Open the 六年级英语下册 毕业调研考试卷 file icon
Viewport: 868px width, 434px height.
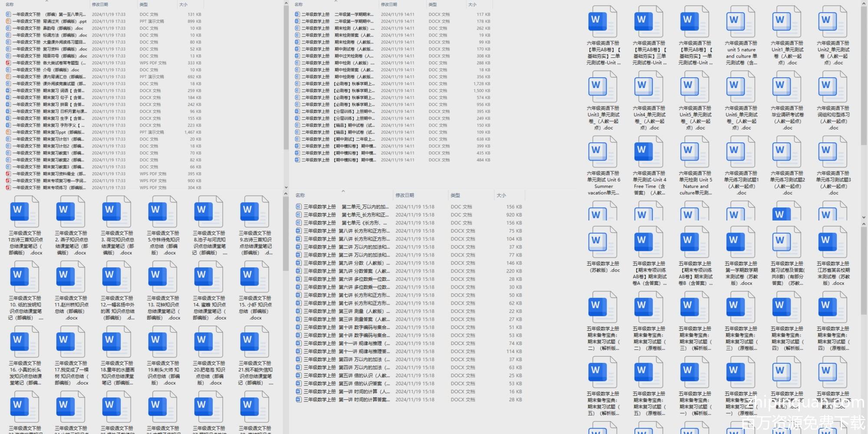[x=786, y=86]
